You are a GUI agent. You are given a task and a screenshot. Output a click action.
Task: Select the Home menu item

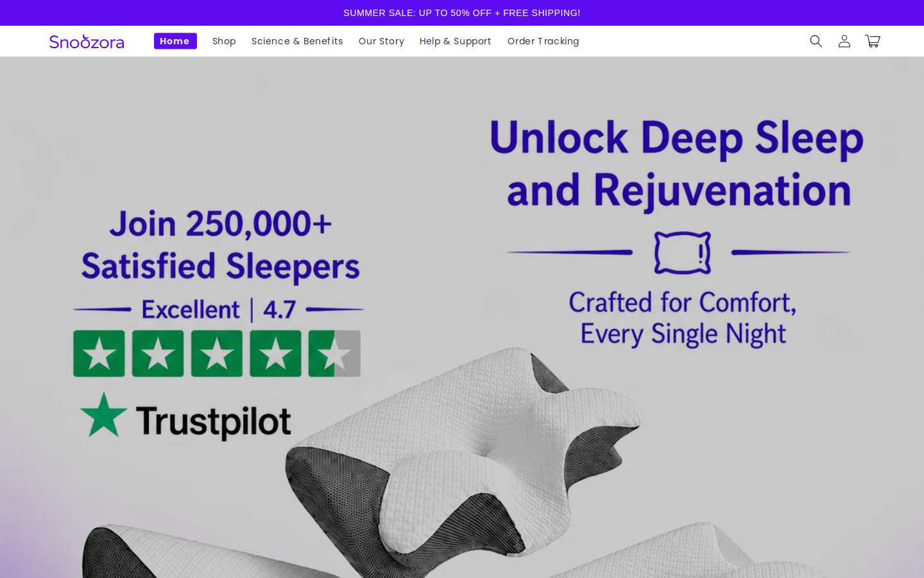tap(175, 41)
